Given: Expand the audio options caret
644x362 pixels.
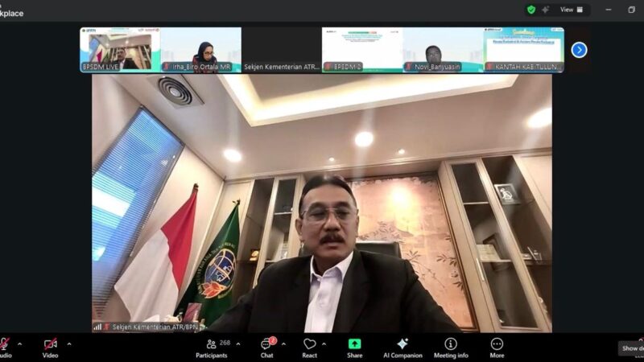Looking at the screenshot, I should [x=19, y=344].
